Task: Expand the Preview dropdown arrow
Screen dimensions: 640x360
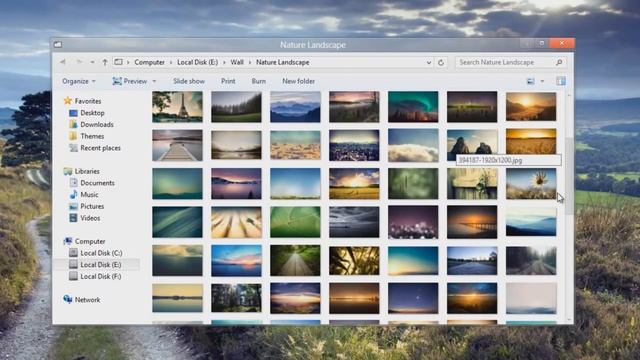Action: [154, 81]
